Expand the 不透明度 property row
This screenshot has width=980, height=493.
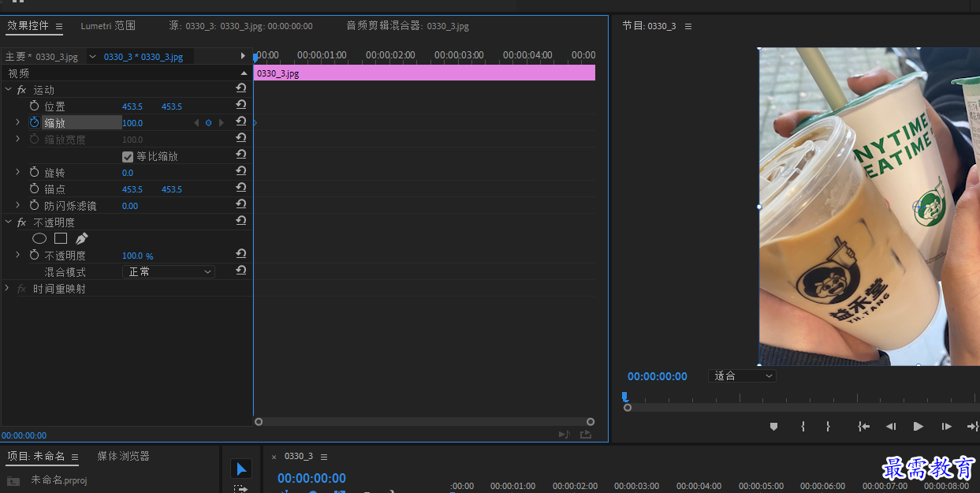pyautogui.click(x=18, y=255)
